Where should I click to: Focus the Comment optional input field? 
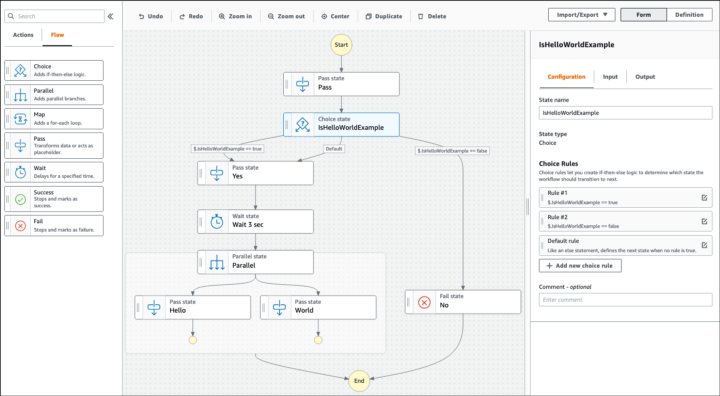click(625, 300)
